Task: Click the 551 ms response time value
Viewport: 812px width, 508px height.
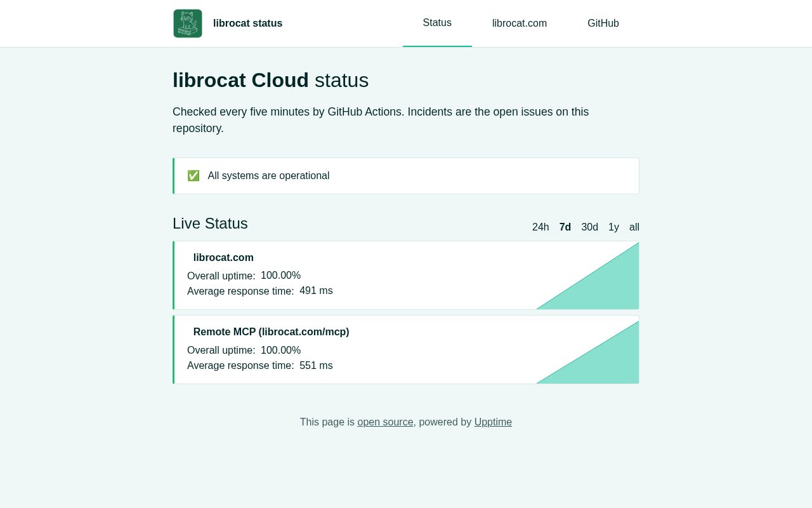Action: [x=316, y=366]
